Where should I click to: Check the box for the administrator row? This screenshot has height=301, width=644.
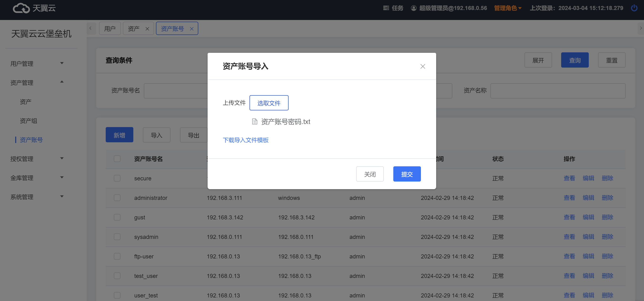(x=117, y=198)
